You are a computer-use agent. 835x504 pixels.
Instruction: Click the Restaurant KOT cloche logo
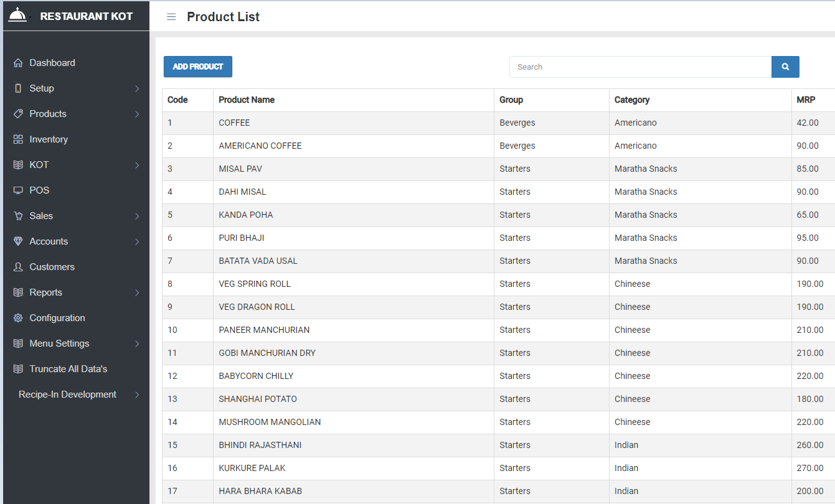click(x=17, y=15)
